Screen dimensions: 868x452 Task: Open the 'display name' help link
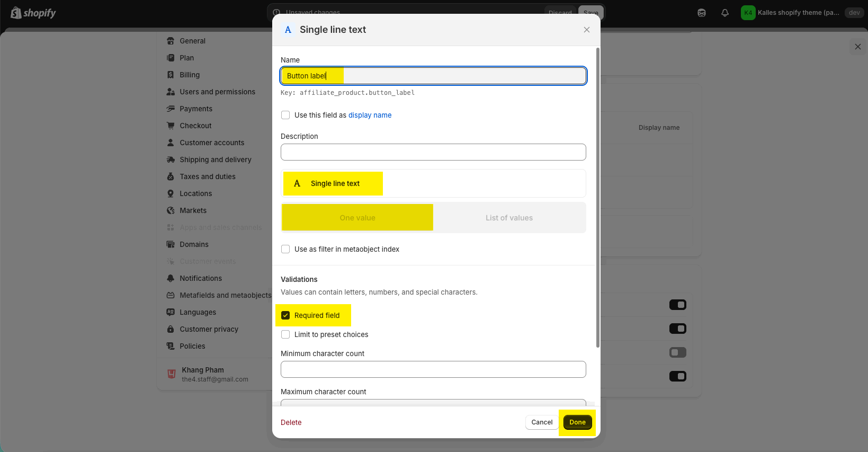pyautogui.click(x=370, y=115)
